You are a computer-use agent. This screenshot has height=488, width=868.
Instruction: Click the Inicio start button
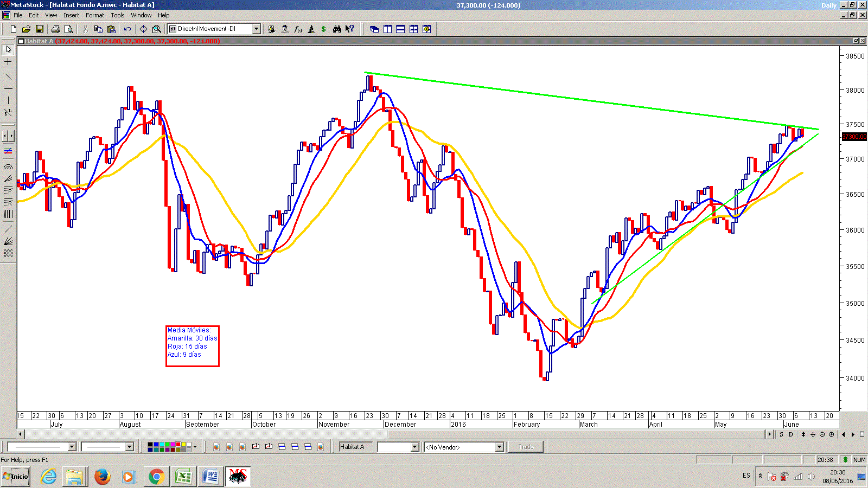[x=15, y=477]
